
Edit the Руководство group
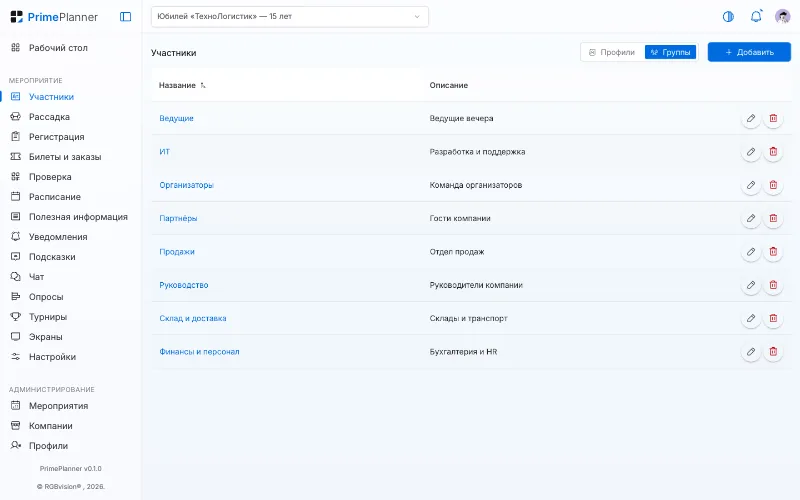tap(751, 285)
